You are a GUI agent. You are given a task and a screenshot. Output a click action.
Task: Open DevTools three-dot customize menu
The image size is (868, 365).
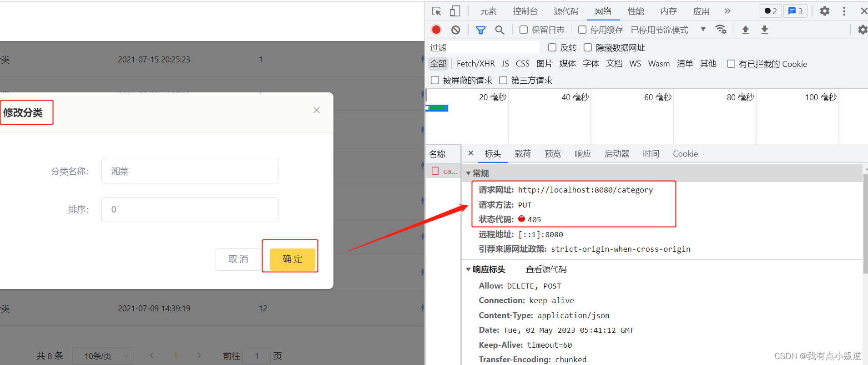coord(844,11)
